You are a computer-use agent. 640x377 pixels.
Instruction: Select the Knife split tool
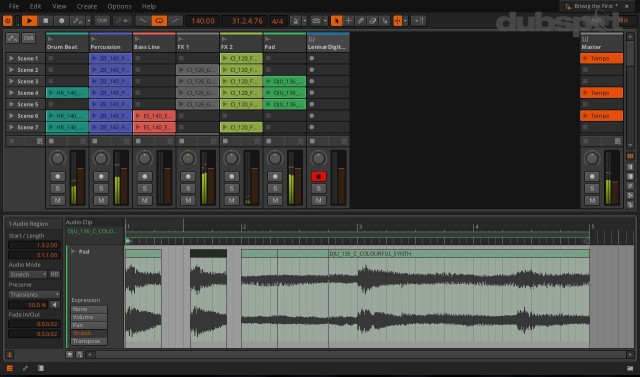pyautogui.click(x=384, y=20)
